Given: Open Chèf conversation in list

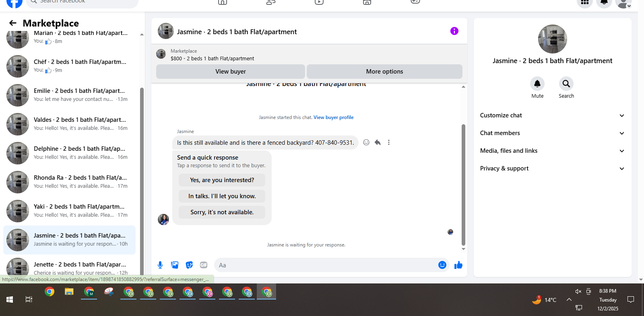Looking at the screenshot, I should click(69, 66).
